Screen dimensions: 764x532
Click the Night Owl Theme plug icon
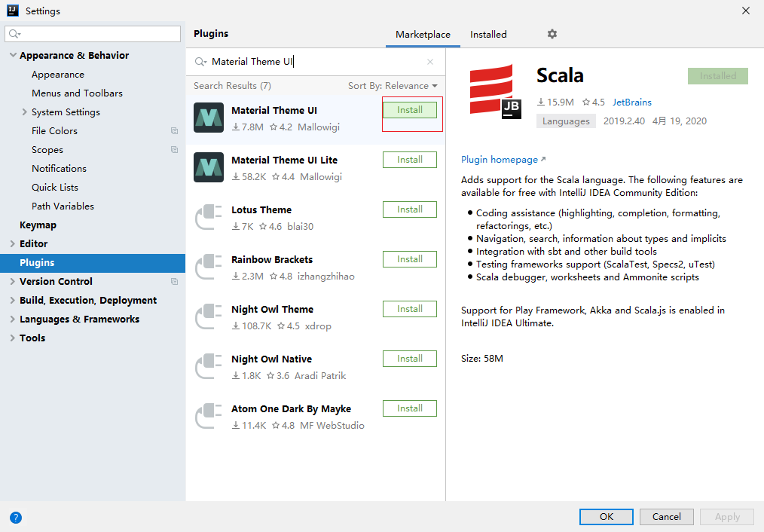pyautogui.click(x=209, y=316)
